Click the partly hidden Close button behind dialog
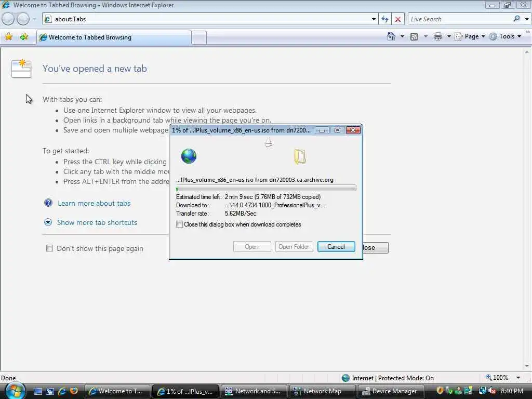This screenshot has width=532, height=399. [x=376, y=248]
